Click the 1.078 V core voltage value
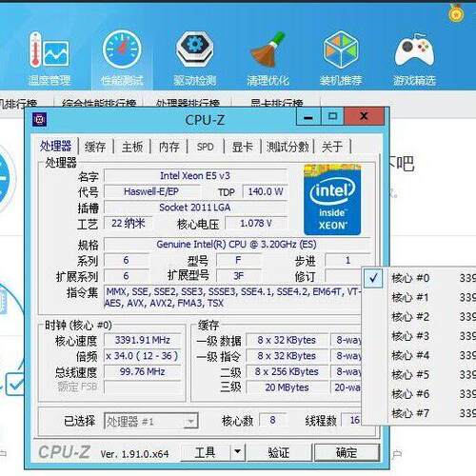The width and height of the screenshot is (476, 476). (256, 224)
